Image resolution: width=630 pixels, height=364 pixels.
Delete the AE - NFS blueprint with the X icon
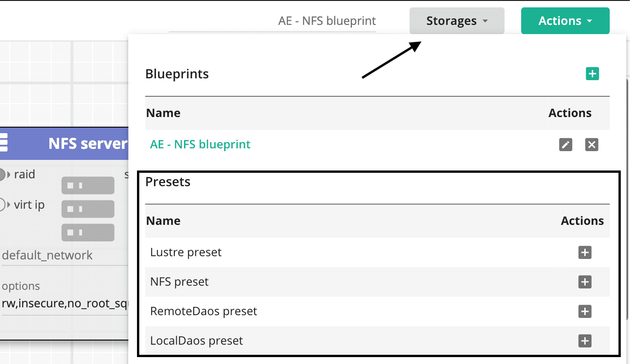pos(592,144)
